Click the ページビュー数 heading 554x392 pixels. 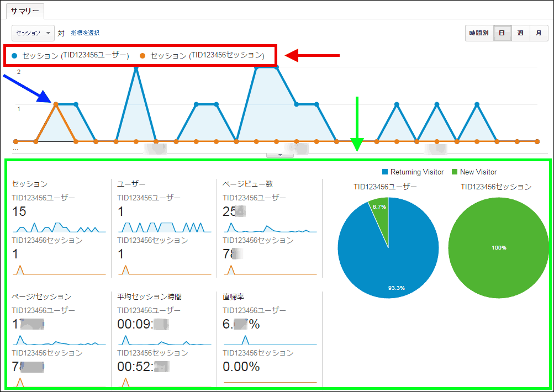tap(247, 184)
